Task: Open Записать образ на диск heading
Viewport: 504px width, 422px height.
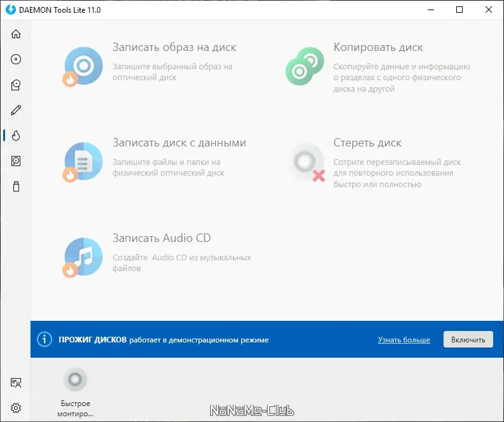Action: point(174,47)
